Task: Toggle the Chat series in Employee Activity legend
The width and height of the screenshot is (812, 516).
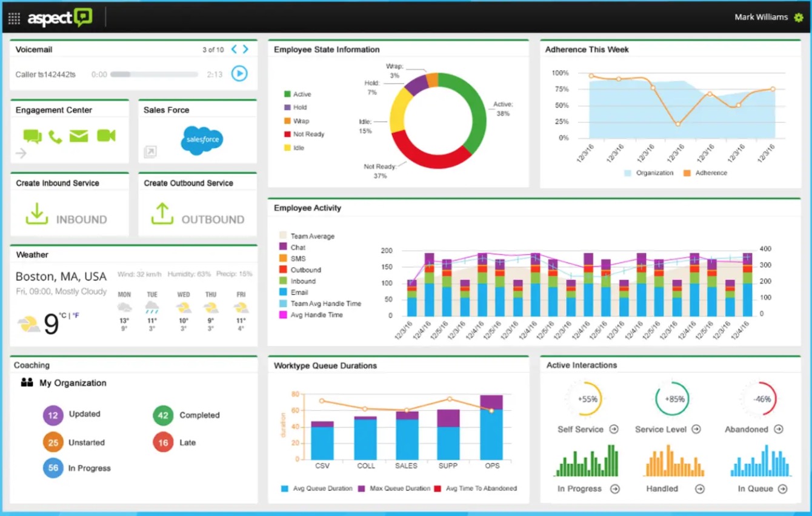Action: [292, 247]
